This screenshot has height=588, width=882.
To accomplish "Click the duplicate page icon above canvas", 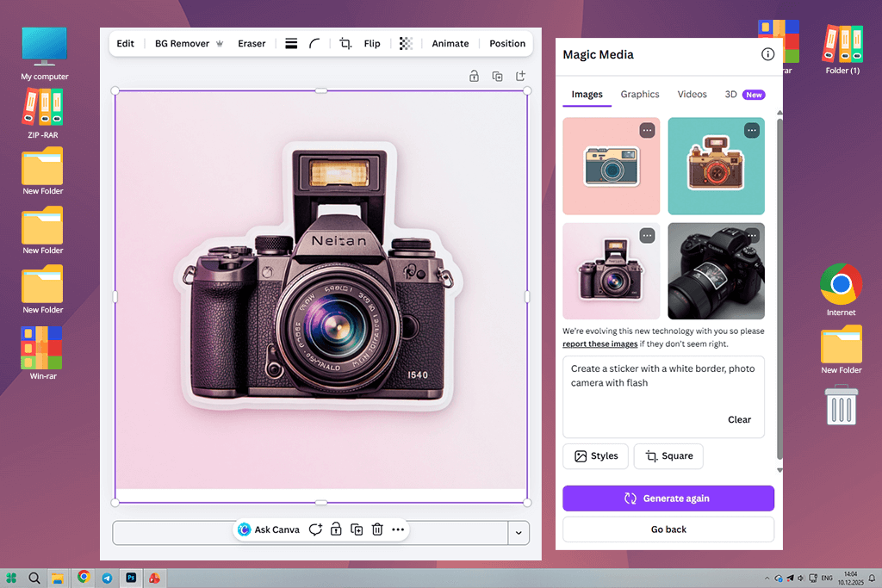I will coord(497,76).
